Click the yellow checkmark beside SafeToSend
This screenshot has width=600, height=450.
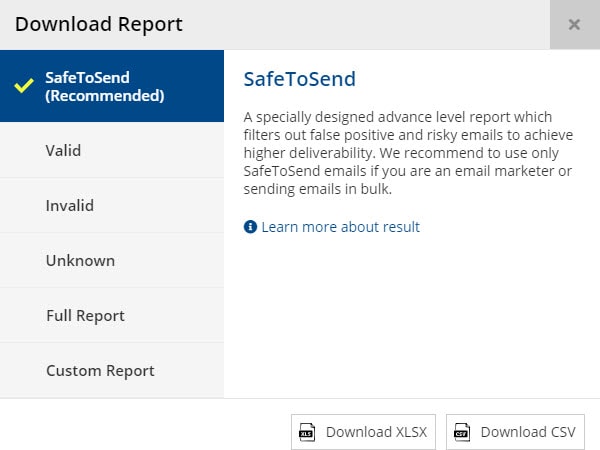coord(25,87)
